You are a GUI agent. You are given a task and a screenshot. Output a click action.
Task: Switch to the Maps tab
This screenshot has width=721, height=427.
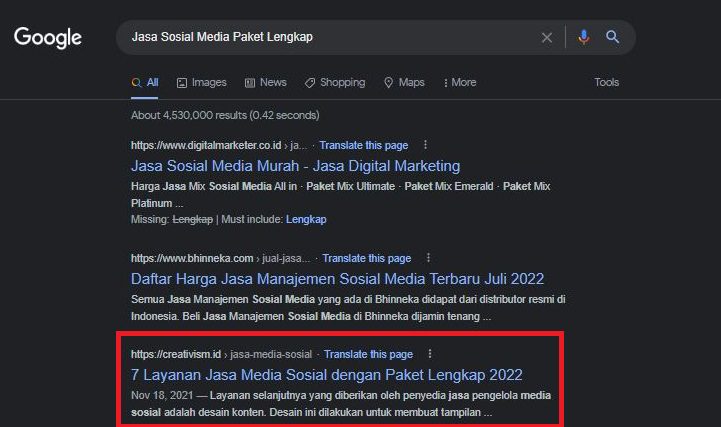pos(404,83)
